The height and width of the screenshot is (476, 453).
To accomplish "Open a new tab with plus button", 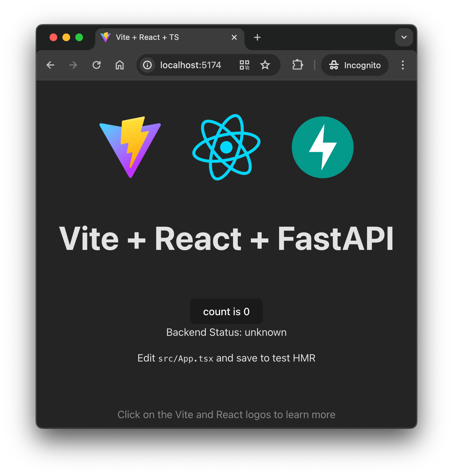I will tap(257, 37).
